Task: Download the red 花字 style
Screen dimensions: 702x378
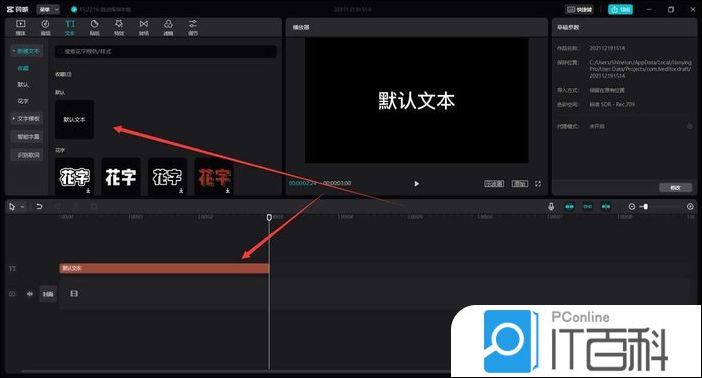Action: click(x=228, y=191)
